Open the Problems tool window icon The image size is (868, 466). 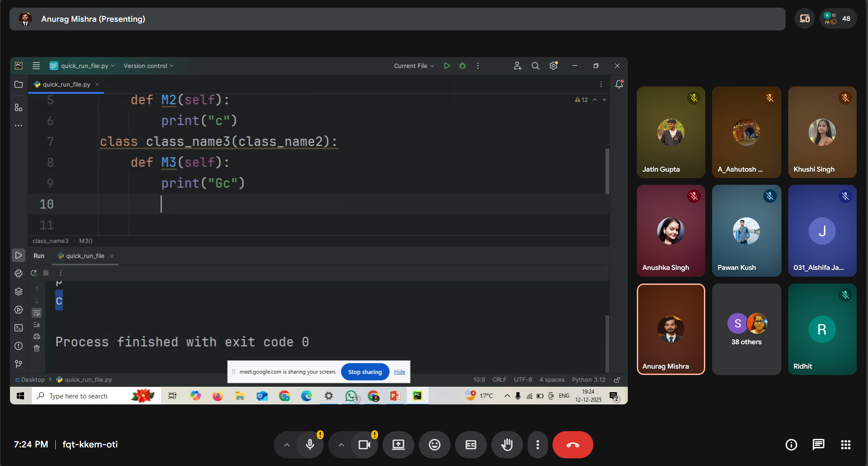19,346
